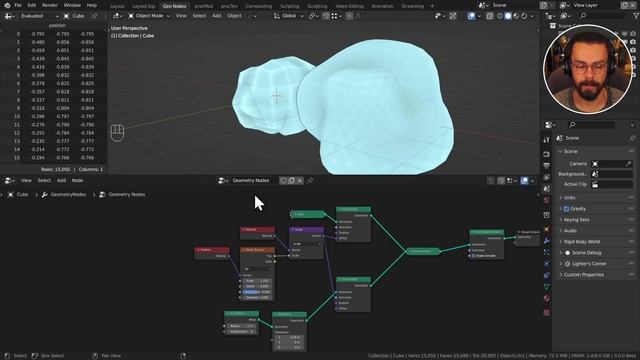Open the Render properties tab icon

click(x=547, y=154)
